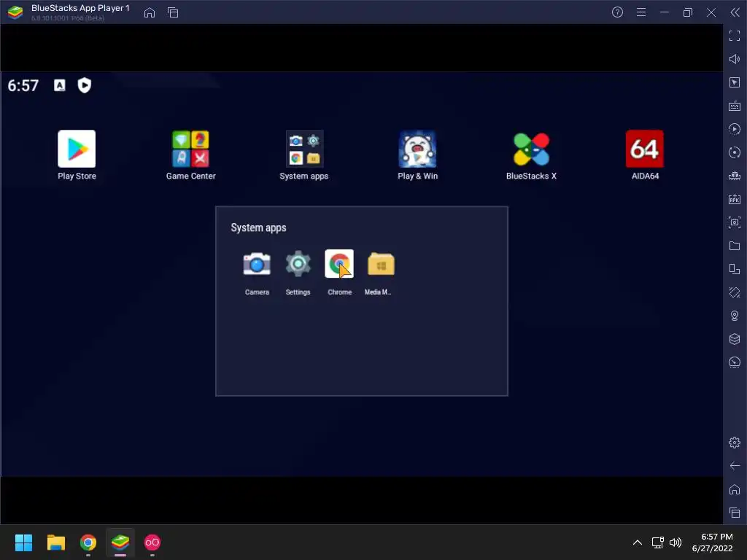
Task: Open the Windows Start menu
Action: [23, 542]
